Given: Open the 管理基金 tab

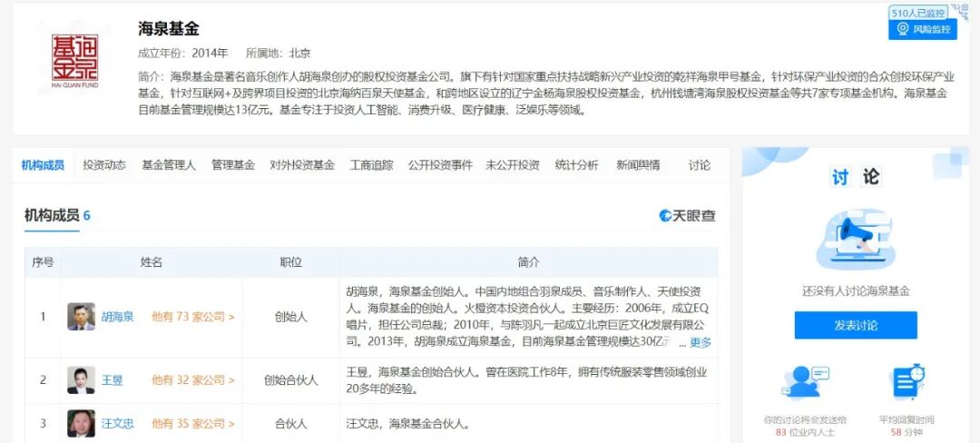Looking at the screenshot, I should (233, 165).
